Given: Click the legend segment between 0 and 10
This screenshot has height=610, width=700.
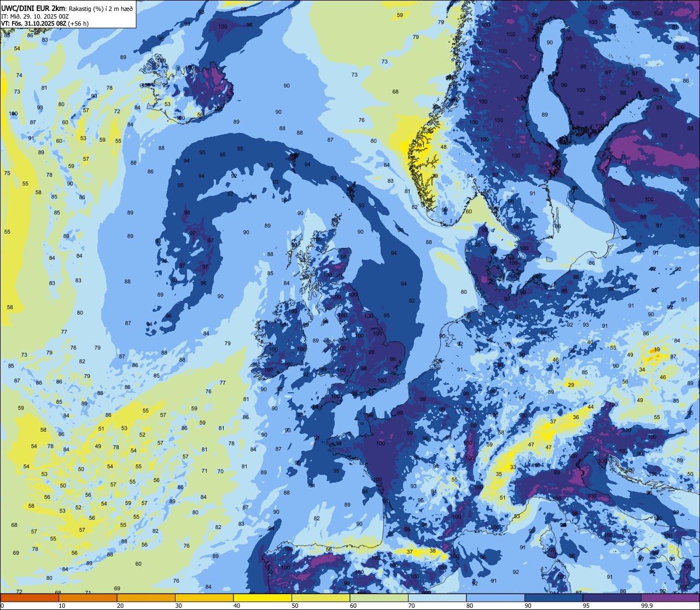Looking at the screenshot, I should tap(30, 597).
